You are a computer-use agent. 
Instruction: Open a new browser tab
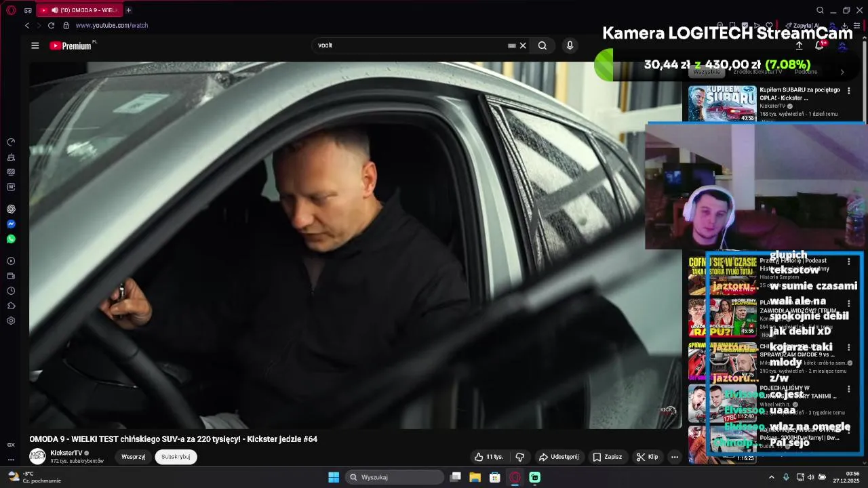(128, 10)
